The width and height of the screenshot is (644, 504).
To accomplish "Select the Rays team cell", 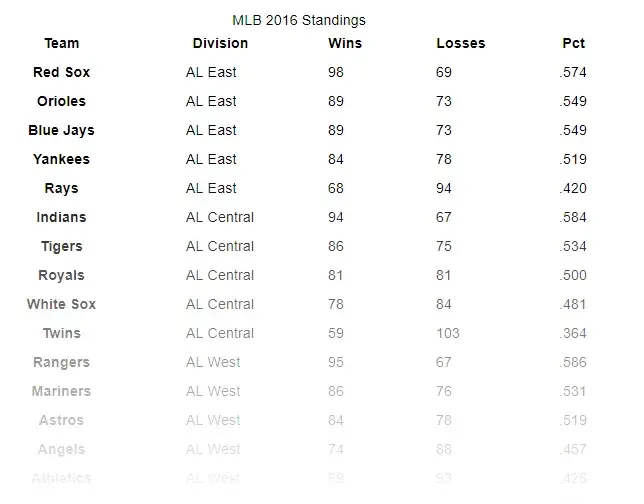I will point(62,189).
